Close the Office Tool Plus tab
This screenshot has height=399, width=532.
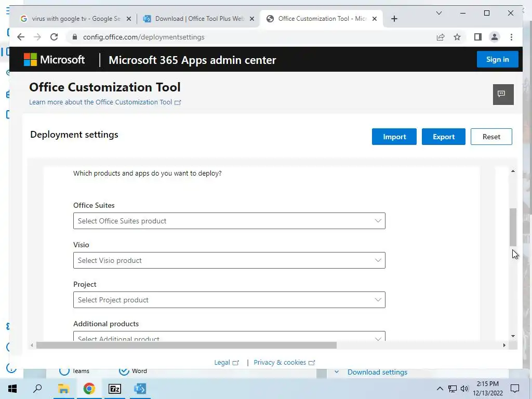coord(252,19)
